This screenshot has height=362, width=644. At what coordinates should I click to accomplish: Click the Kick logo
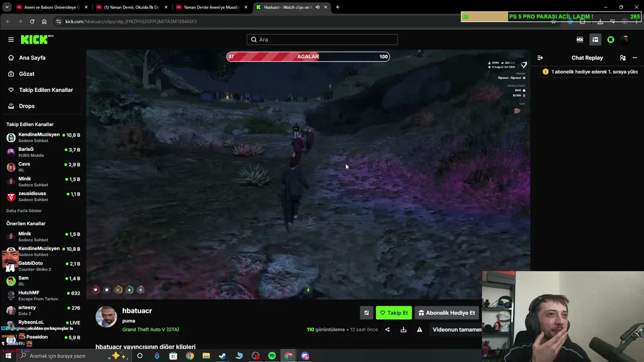coord(37,40)
